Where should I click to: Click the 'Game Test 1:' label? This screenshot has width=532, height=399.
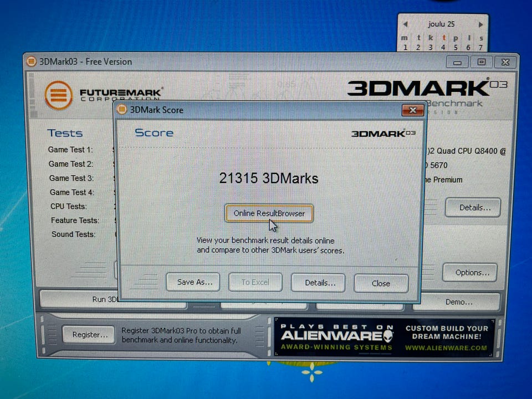point(70,150)
